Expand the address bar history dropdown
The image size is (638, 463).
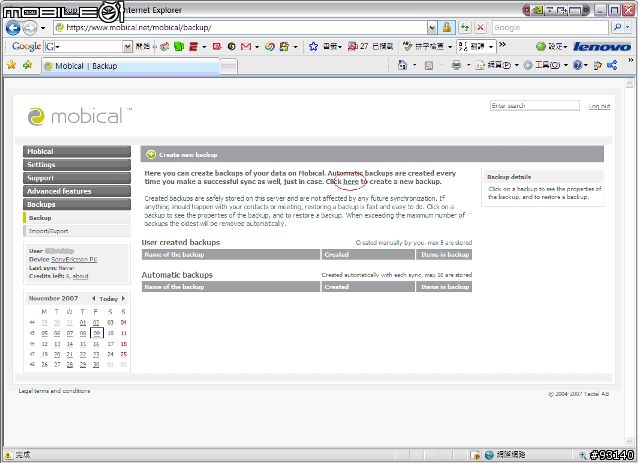pos(432,28)
